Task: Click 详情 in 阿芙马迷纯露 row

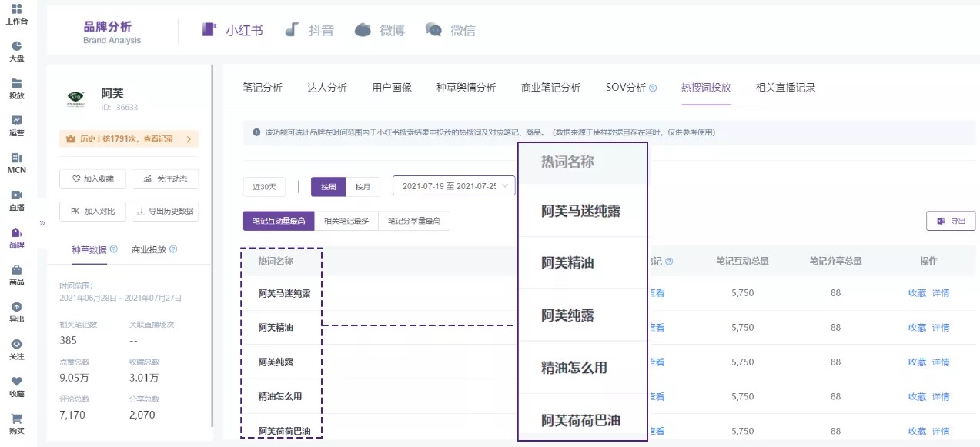Action: tap(941, 293)
